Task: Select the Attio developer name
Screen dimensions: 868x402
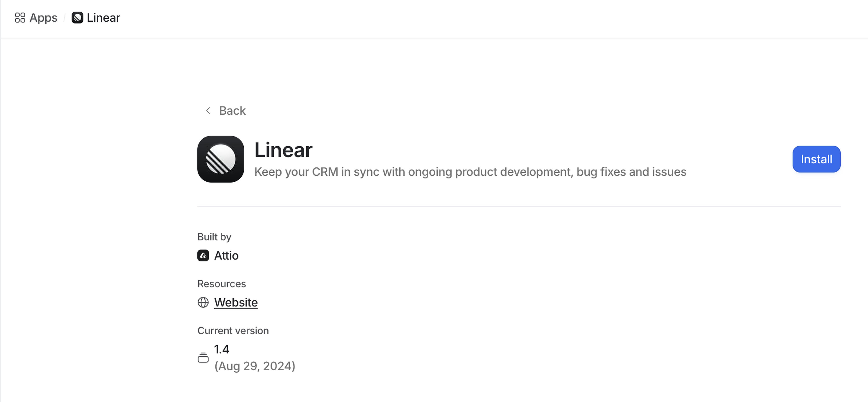Action: (226, 255)
